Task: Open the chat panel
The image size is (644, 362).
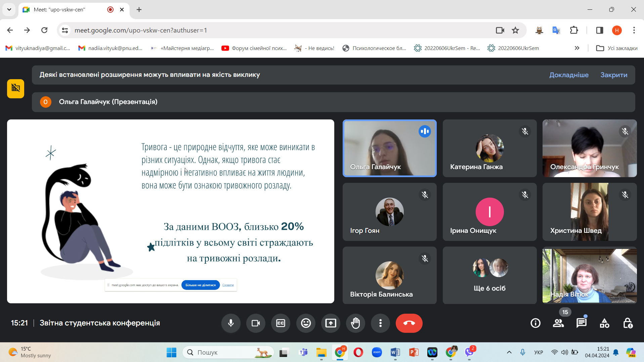Action: coord(581,323)
